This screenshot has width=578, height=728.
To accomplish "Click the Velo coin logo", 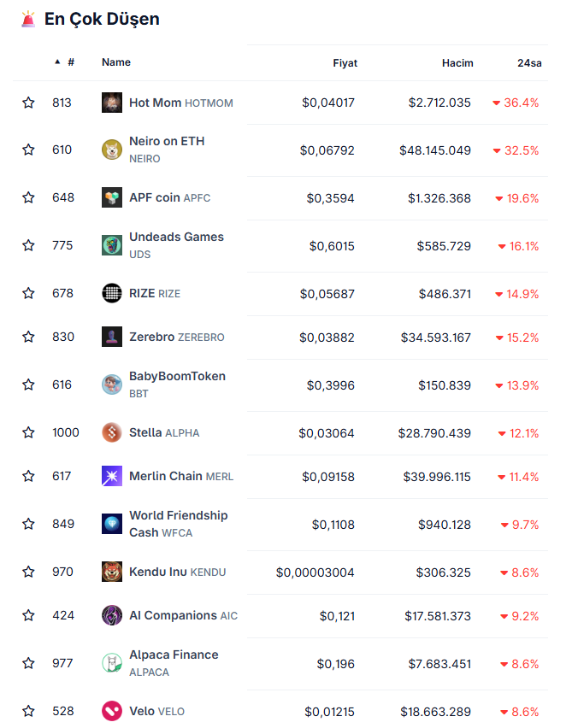I will click(112, 711).
